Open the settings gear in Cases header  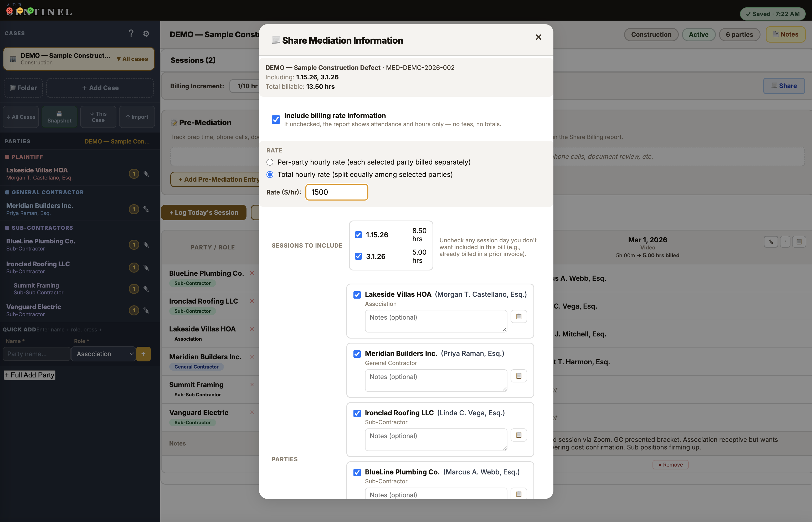[x=146, y=34]
